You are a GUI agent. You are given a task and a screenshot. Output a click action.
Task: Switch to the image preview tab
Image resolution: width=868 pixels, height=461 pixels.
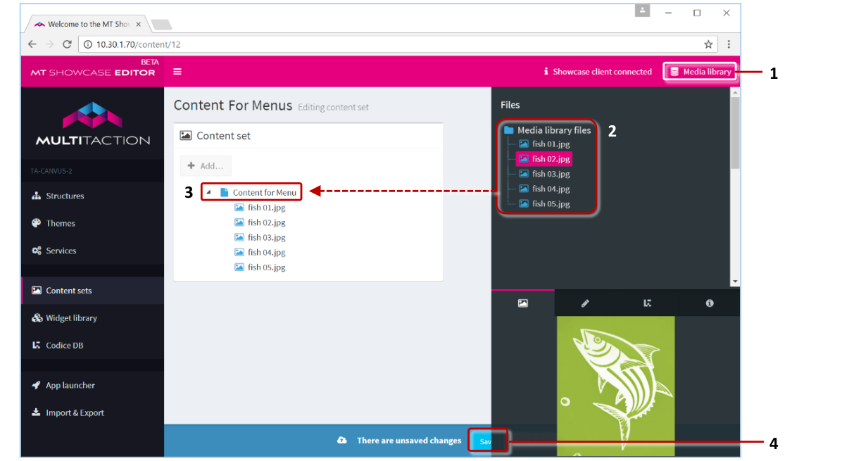(x=522, y=303)
